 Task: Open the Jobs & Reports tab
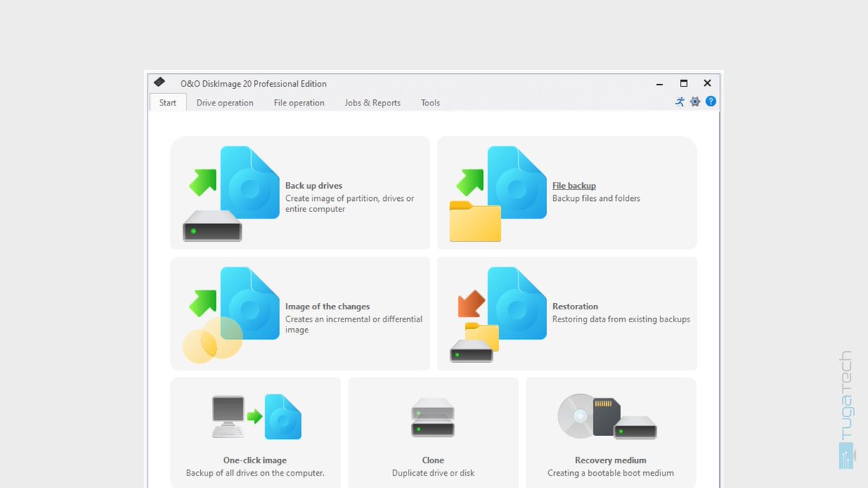[373, 103]
